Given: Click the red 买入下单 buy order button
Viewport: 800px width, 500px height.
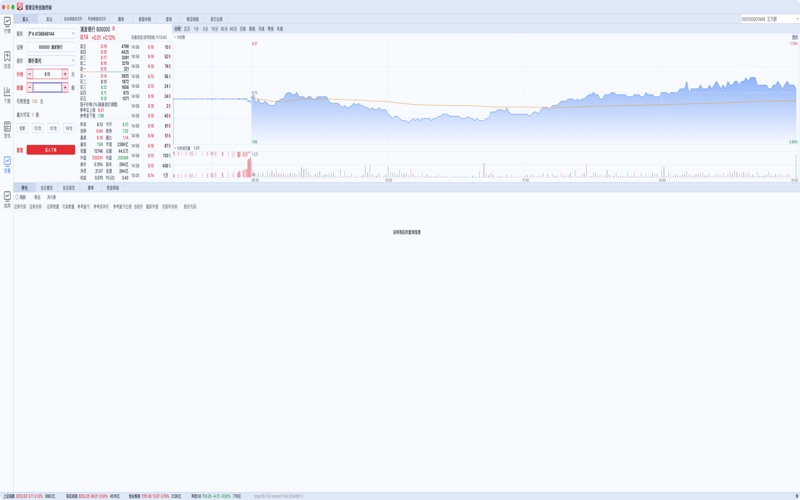Looking at the screenshot, I should [51, 150].
